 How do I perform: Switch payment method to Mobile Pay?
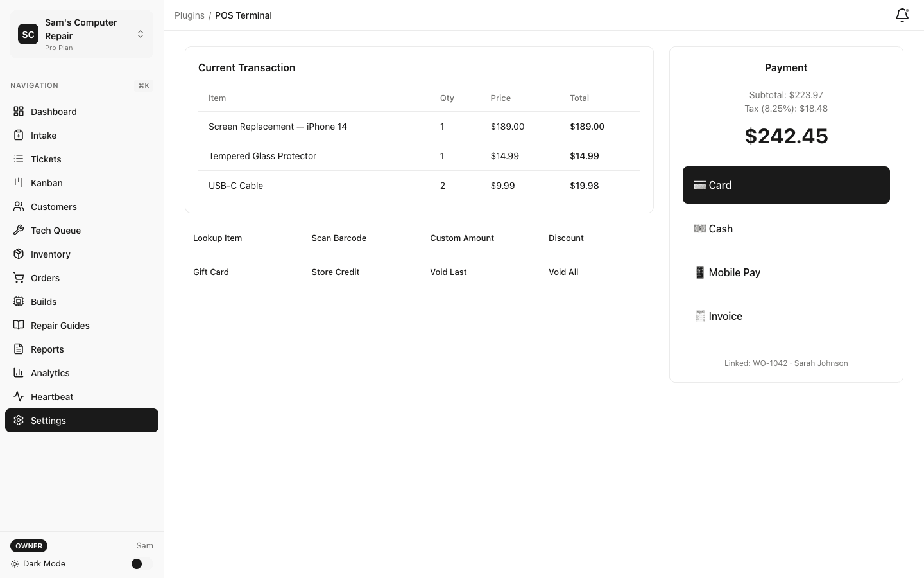[786, 272]
